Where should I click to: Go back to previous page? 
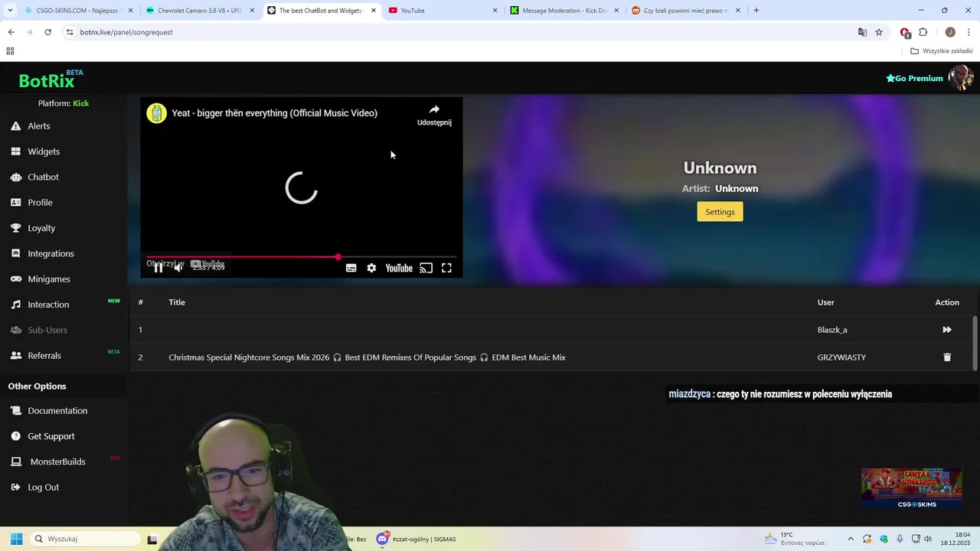11,32
